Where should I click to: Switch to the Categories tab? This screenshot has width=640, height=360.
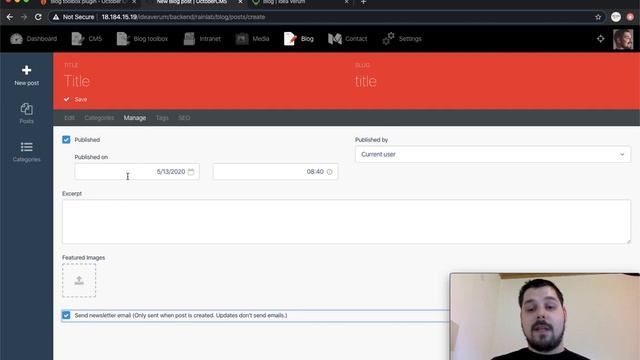click(x=99, y=118)
